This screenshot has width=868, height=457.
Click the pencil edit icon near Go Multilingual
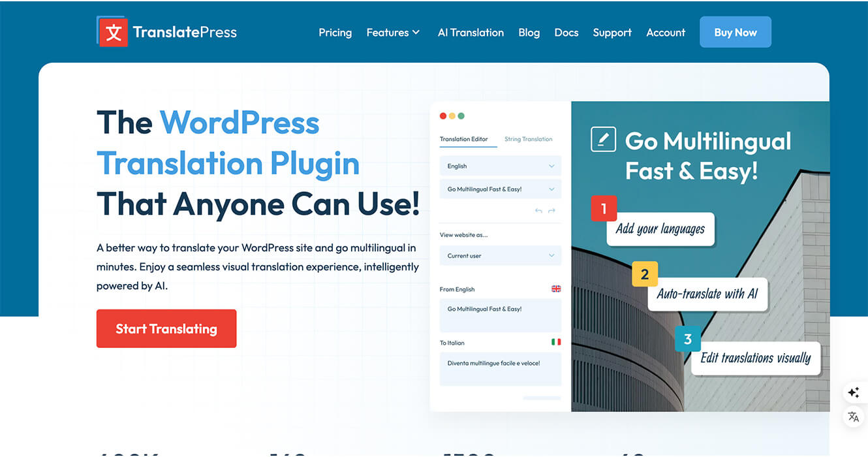pyautogui.click(x=603, y=139)
